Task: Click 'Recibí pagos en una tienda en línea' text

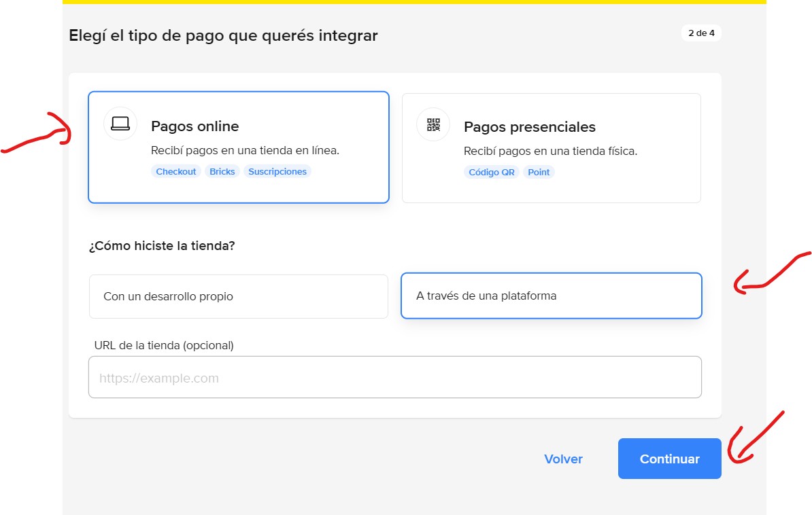Action: [245, 151]
